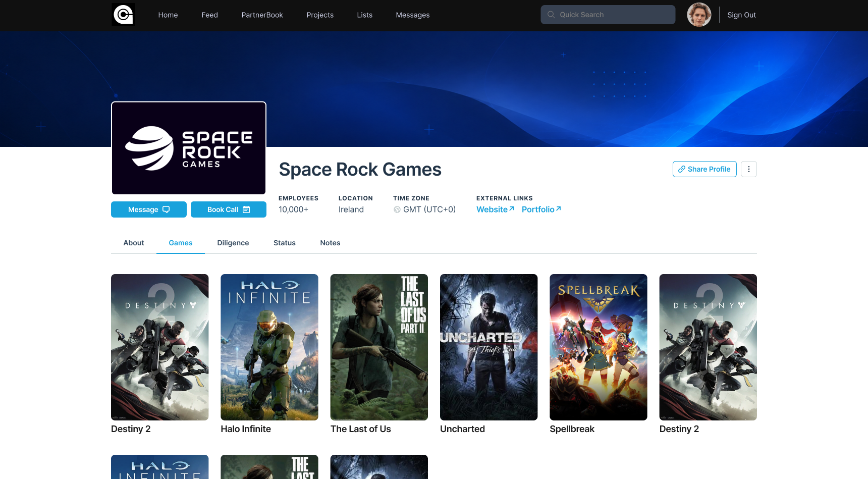Open the three-dot more options menu
868x479 pixels.
click(x=749, y=169)
